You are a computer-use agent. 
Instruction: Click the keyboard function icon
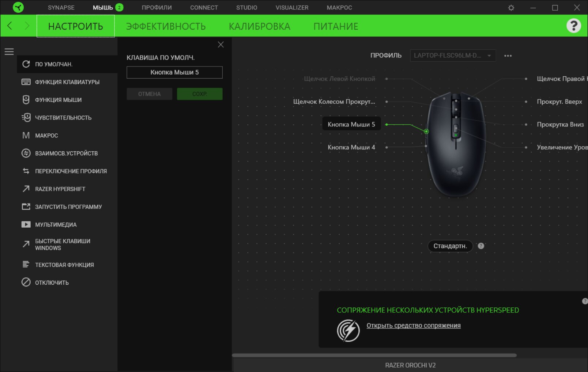[26, 82]
